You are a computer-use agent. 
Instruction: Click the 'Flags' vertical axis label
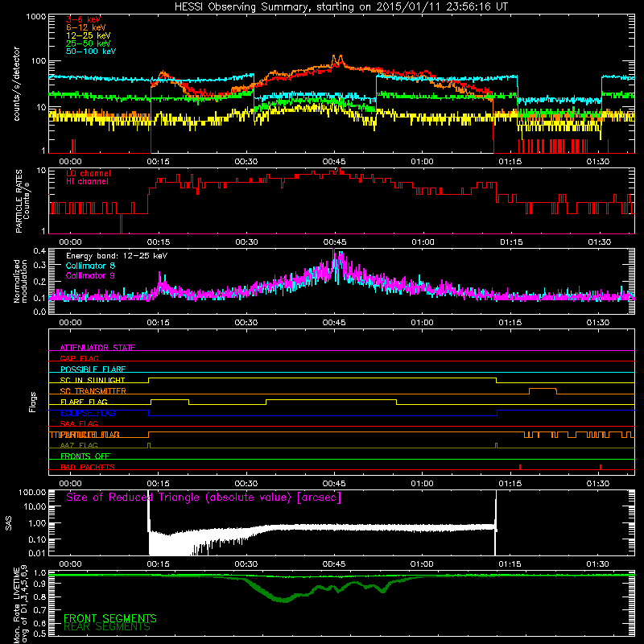33,402
